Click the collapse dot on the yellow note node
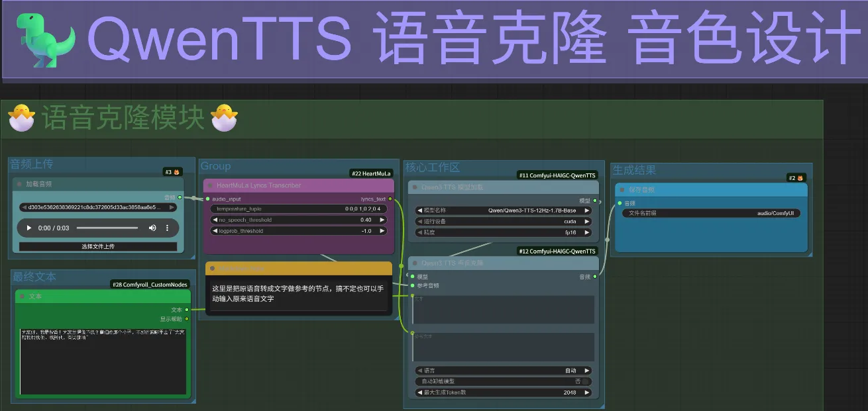 (x=211, y=268)
